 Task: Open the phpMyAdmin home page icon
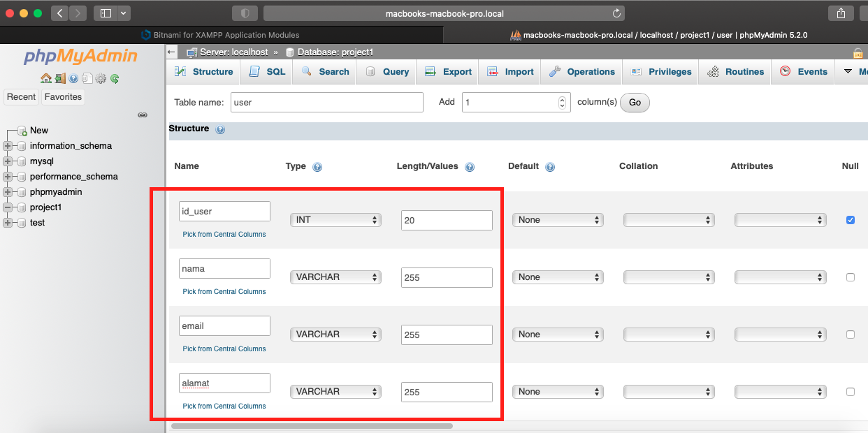[x=46, y=78]
